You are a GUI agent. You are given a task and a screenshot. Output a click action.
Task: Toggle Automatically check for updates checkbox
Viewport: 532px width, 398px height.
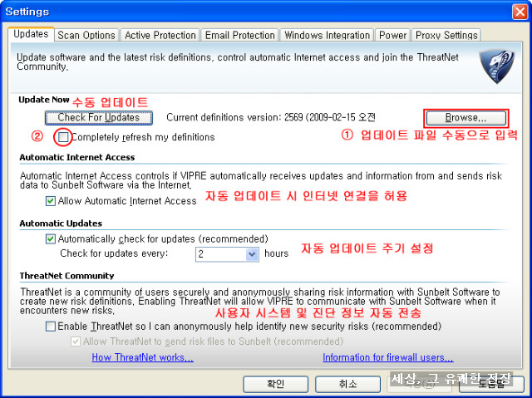coord(51,239)
